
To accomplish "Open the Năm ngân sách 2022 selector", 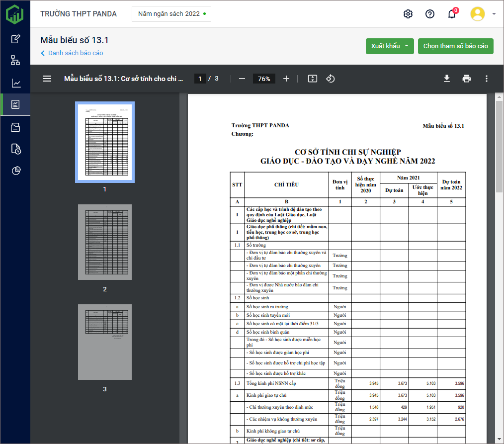I will click(171, 14).
